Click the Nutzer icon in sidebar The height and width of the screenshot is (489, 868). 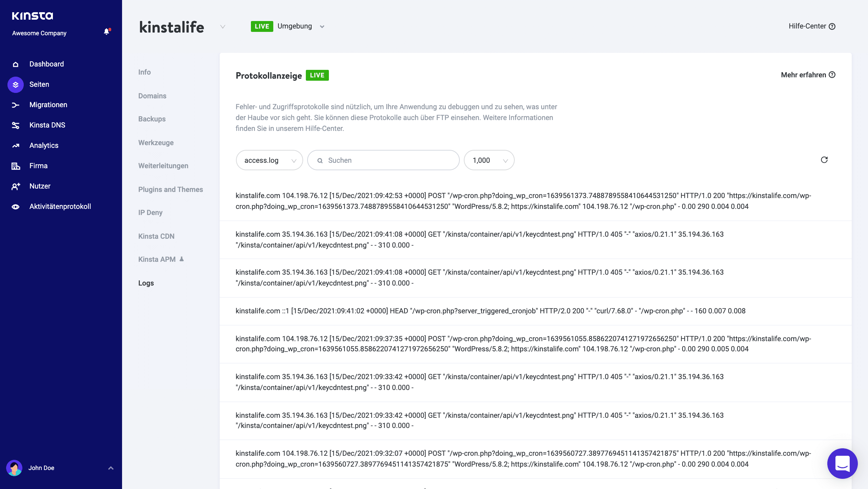[x=16, y=186]
